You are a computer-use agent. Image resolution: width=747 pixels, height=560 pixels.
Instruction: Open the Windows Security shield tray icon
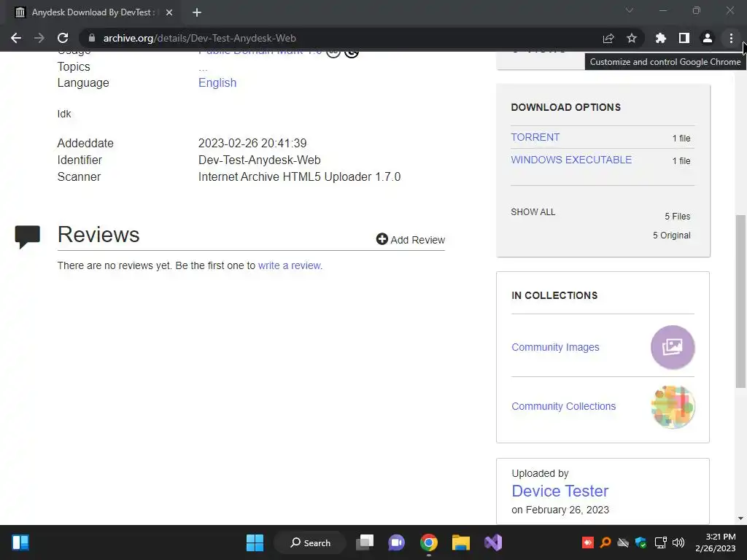[x=640, y=542]
